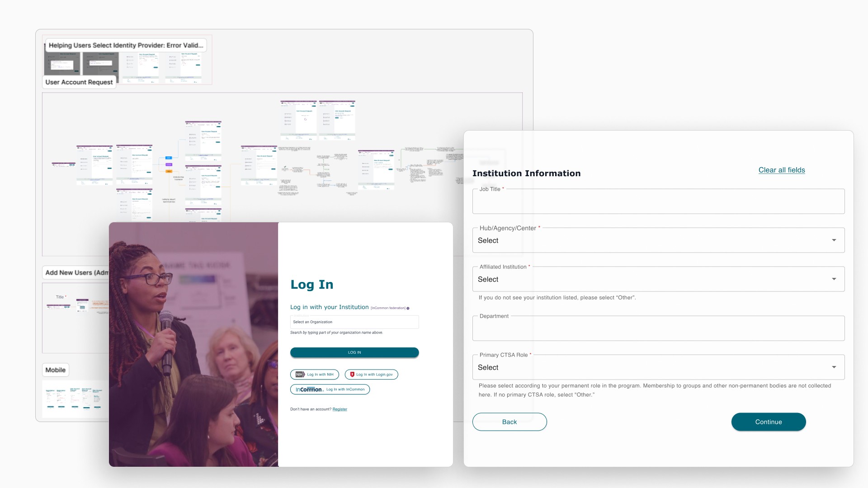This screenshot has height=488, width=868.
Task: Click the Login.gov shield icon
Action: 352,375
